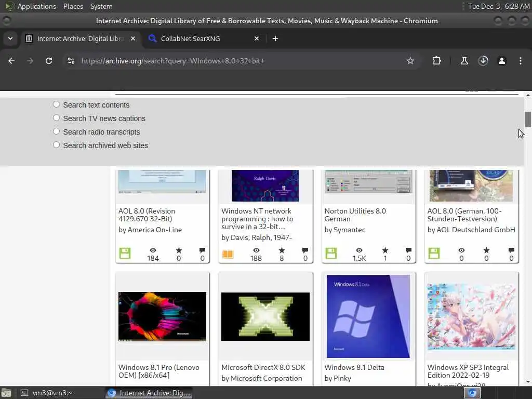This screenshot has height=399, width=532.
Task: Click views eye icon on Norton Utilities card
Action: [359, 250]
